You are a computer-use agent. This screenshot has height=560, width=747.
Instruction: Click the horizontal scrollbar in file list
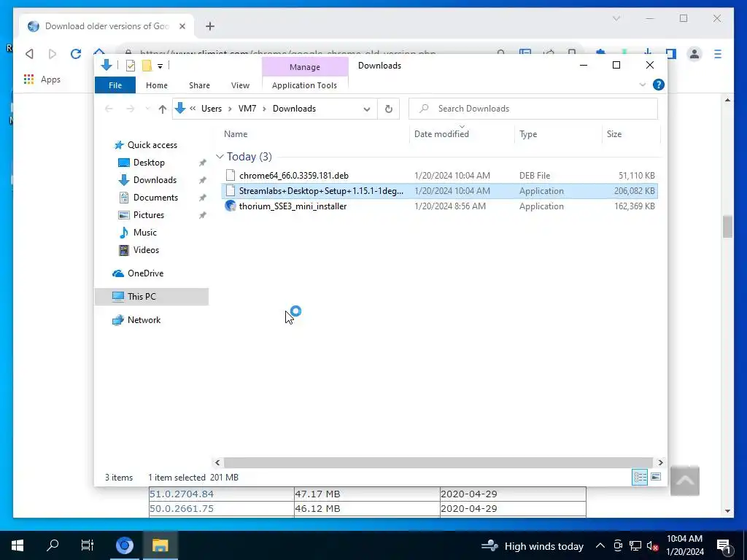438,462
